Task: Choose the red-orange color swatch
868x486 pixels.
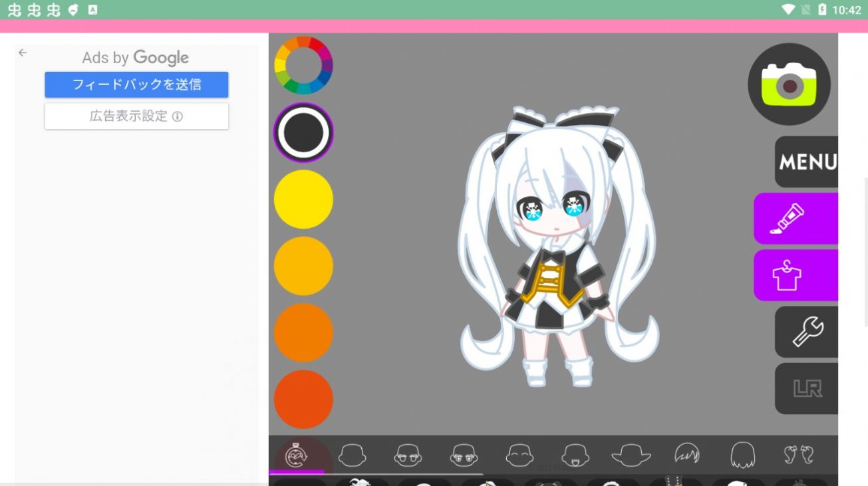Action: tap(303, 399)
